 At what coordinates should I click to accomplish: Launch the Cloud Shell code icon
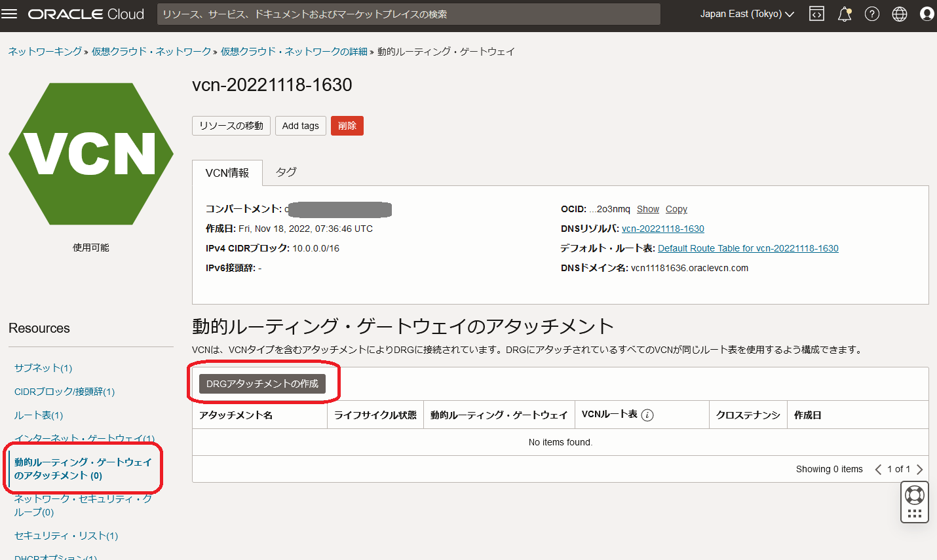816,13
